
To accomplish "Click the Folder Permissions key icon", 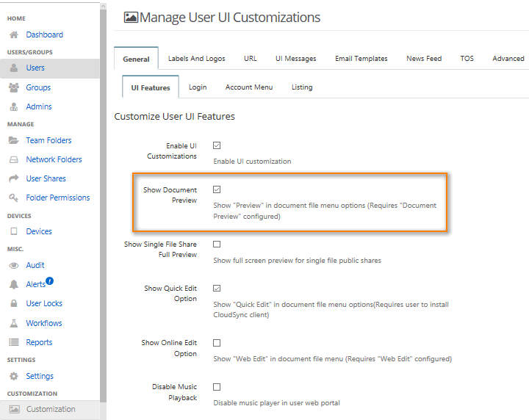I will click(13, 198).
